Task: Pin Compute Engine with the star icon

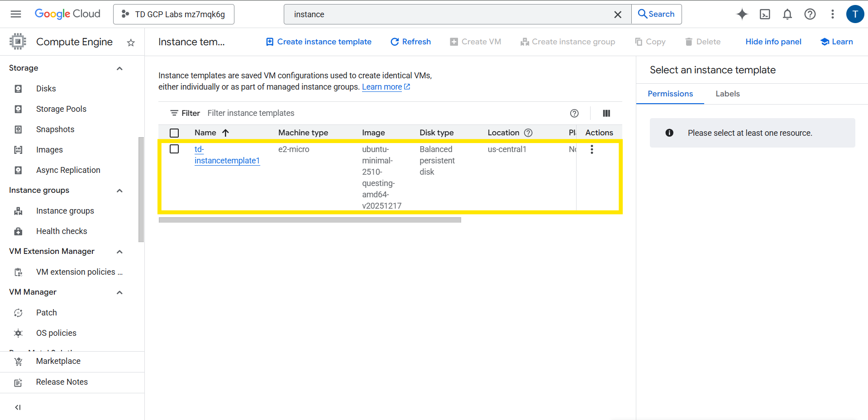Action: pyautogui.click(x=131, y=43)
